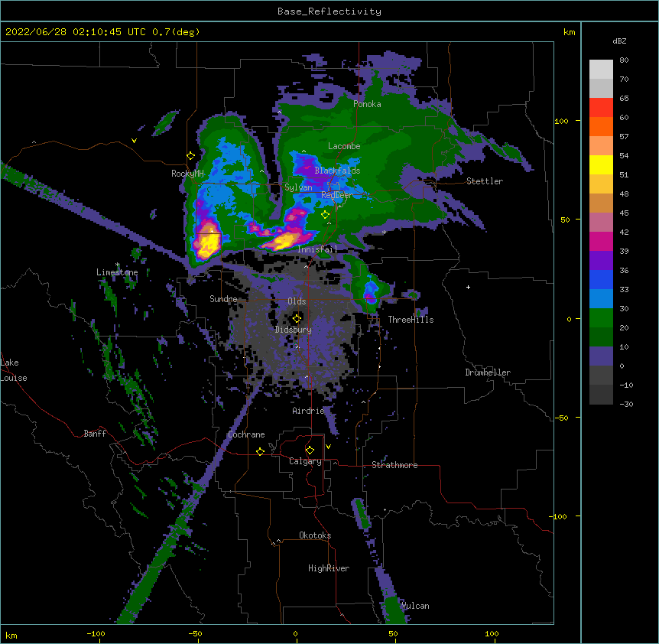Click the HighRiver label
Screen dimensions: 659x644
click(329, 568)
